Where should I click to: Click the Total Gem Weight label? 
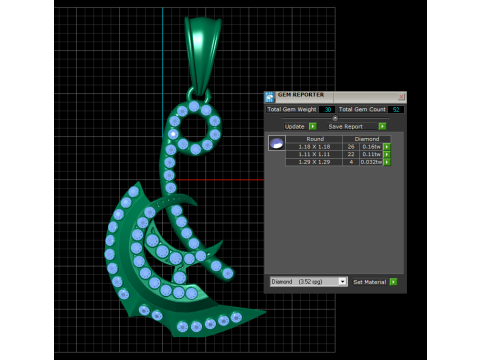point(292,109)
